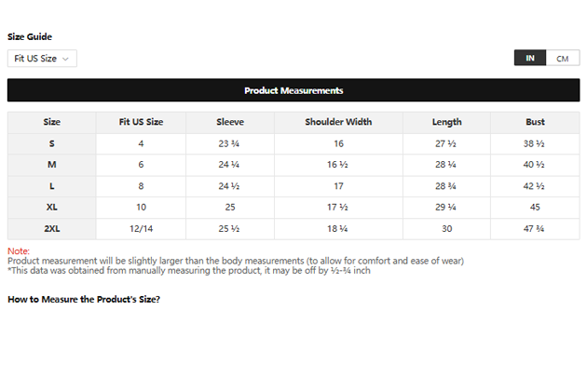Select the IN unit toggle

point(530,58)
